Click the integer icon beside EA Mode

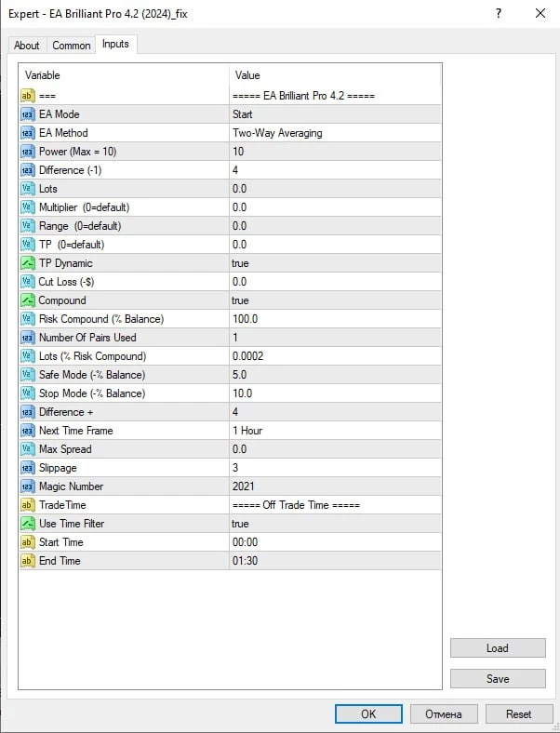pyautogui.click(x=28, y=114)
